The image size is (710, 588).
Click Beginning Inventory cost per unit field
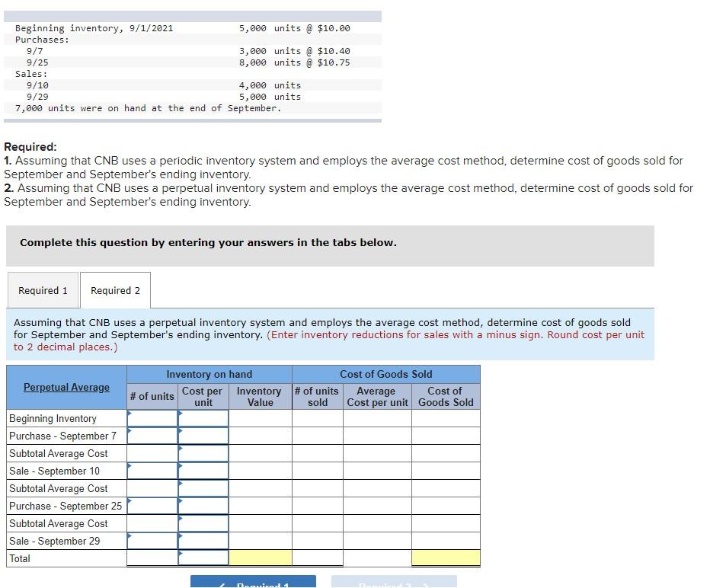coord(203,418)
